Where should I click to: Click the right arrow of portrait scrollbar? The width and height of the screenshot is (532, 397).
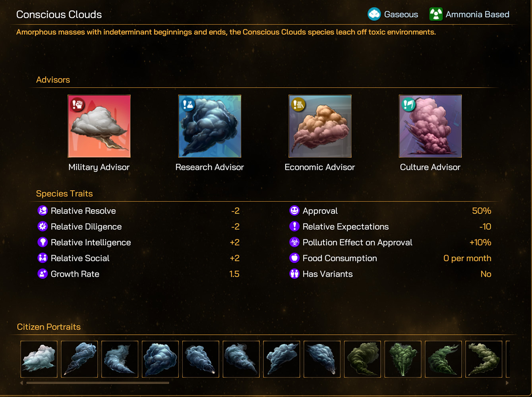507,383
